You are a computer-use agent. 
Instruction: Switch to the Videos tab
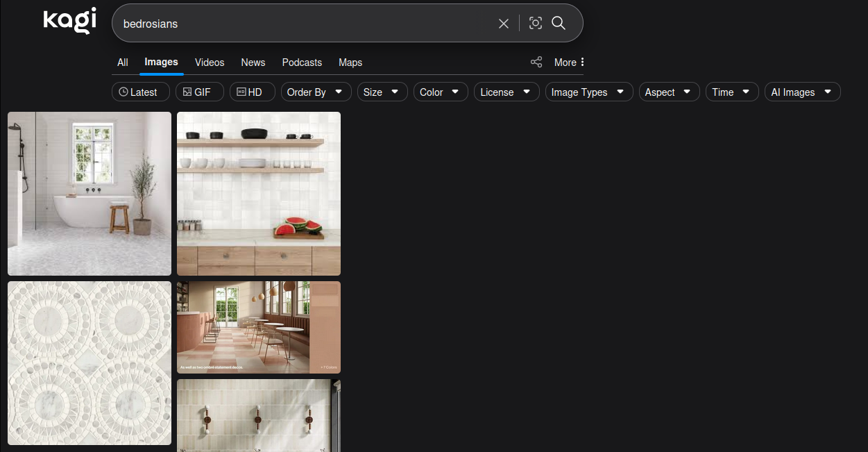point(210,62)
